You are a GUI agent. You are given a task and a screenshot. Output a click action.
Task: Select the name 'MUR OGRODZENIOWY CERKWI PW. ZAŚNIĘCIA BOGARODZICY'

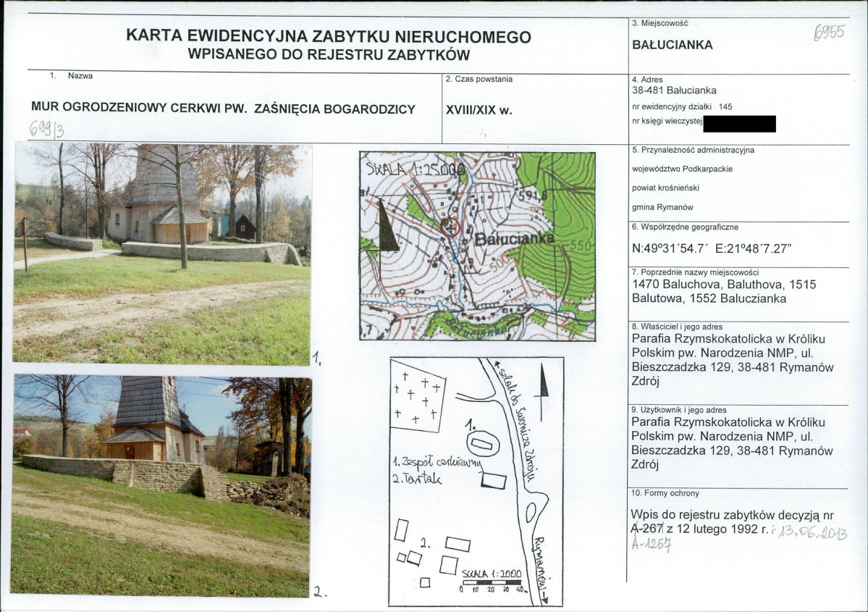point(223,109)
